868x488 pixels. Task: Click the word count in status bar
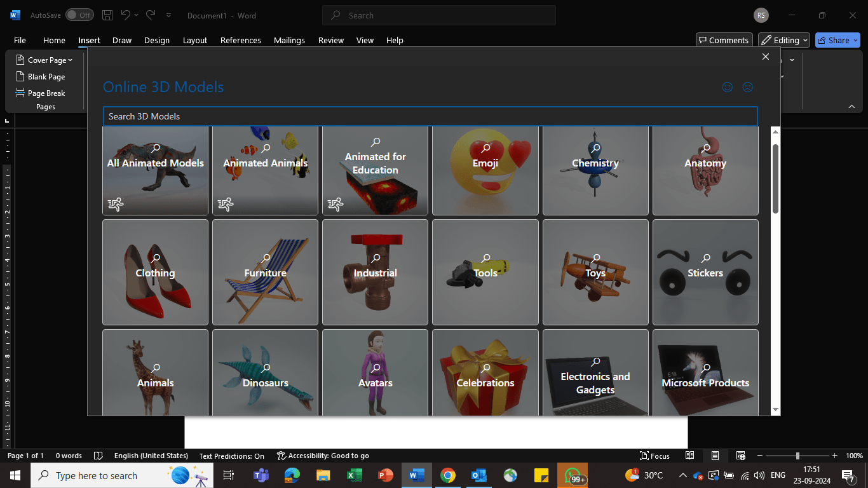pos(69,456)
